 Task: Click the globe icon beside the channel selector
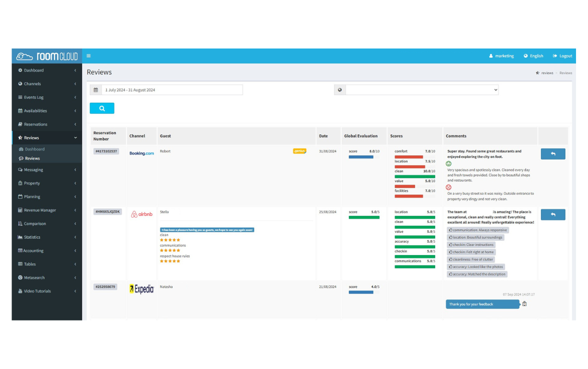coord(339,89)
